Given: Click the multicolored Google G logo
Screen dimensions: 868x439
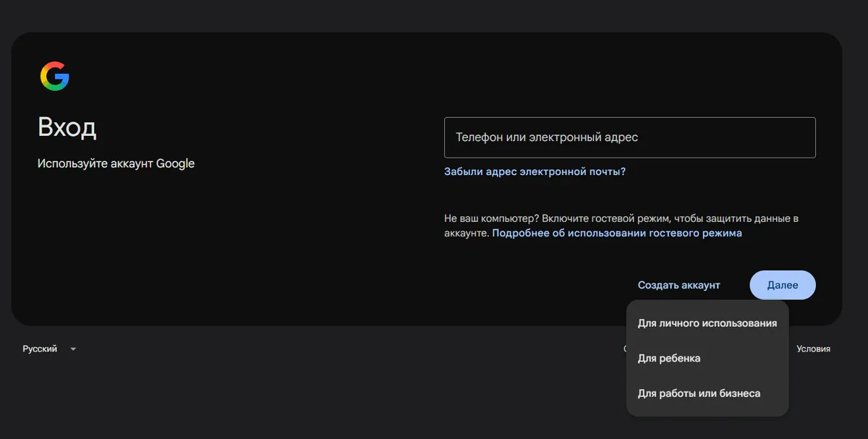Looking at the screenshot, I should 55,77.
